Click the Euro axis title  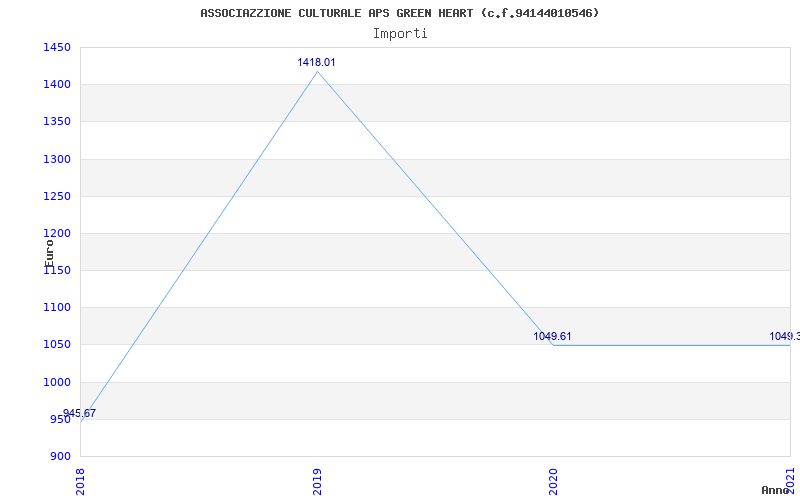49,254
